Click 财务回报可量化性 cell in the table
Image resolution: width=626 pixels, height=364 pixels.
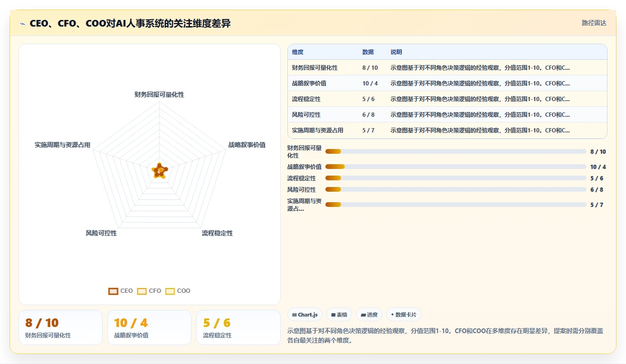pos(315,68)
